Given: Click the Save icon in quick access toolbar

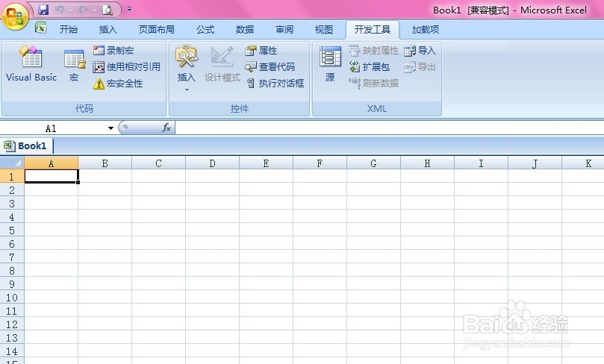Looking at the screenshot, I should pos(43,9).
